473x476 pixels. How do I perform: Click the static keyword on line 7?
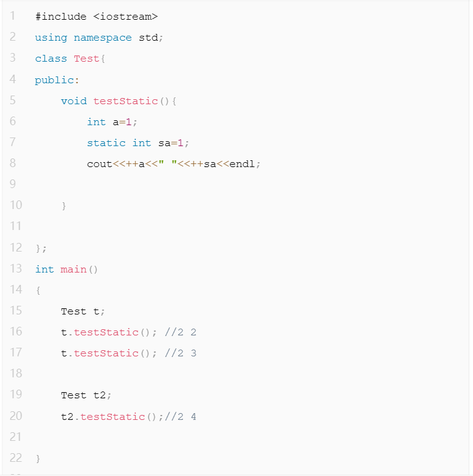pos(106,143)
